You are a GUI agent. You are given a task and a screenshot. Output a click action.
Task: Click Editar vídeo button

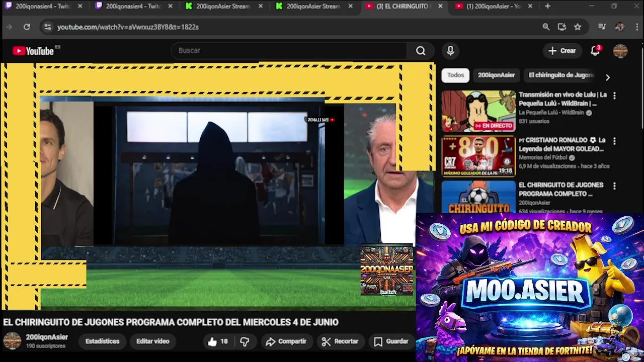(152, 341)
